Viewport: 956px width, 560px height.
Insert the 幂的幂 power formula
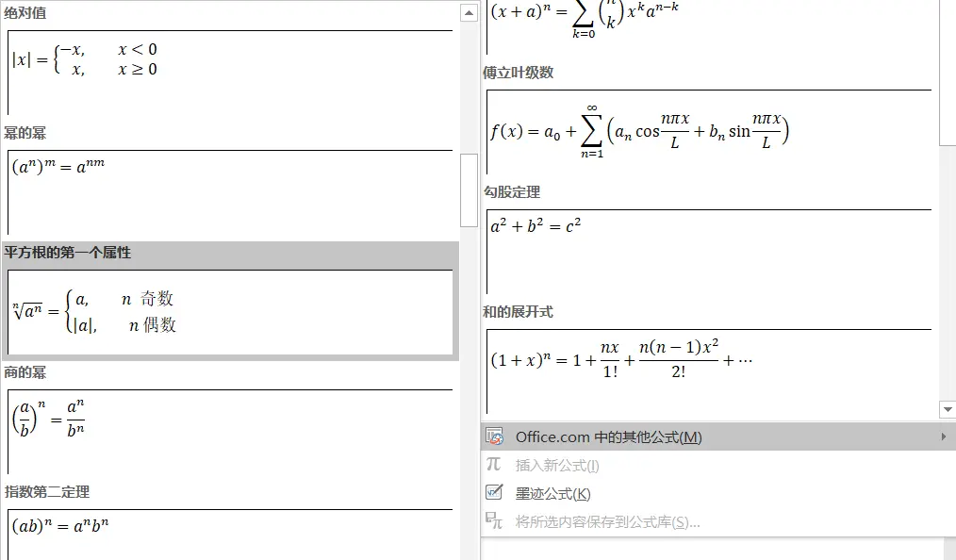[230, 192]
